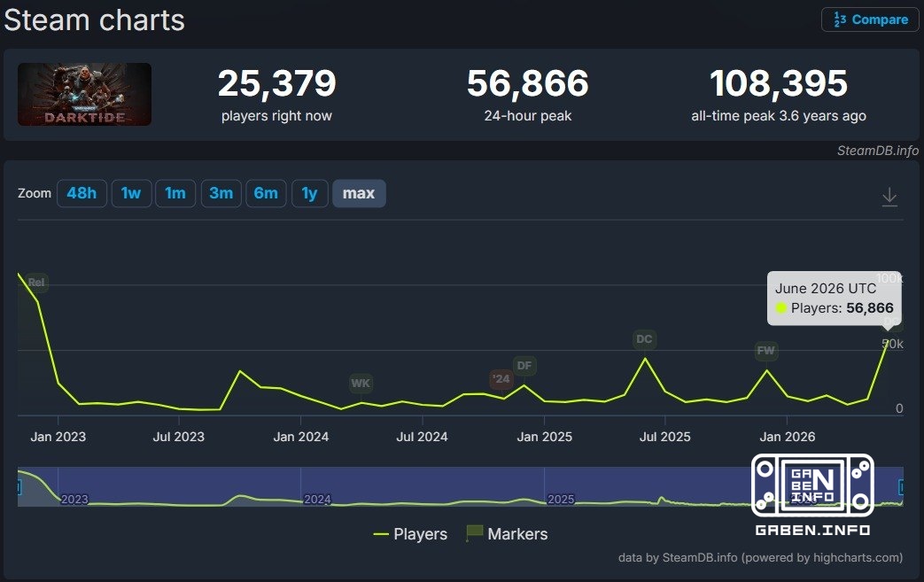This screenshot has height=582, width=924.
Task: Set chart zoom to 1m
Action: pyautogui.click(x=175, y=193)
